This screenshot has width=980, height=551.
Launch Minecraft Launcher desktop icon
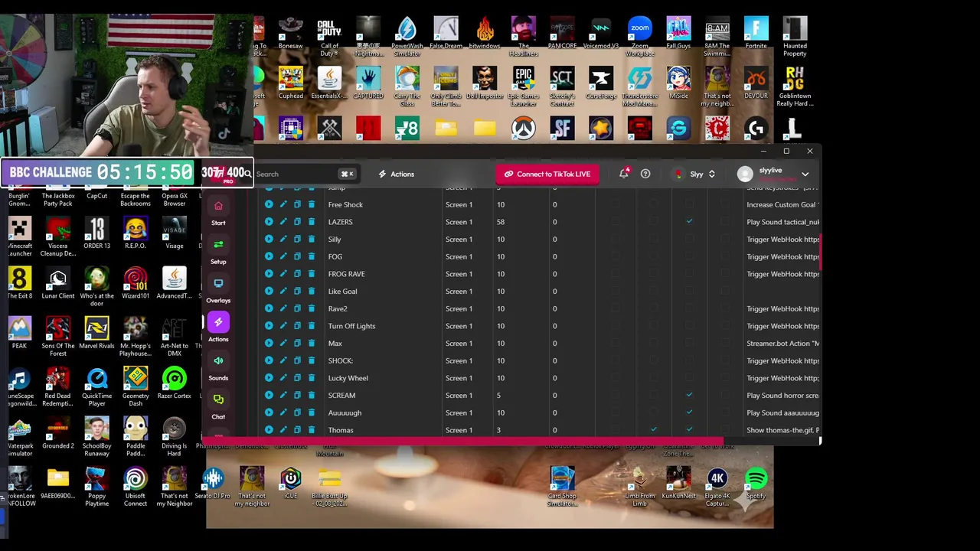(x=19, y=237)
